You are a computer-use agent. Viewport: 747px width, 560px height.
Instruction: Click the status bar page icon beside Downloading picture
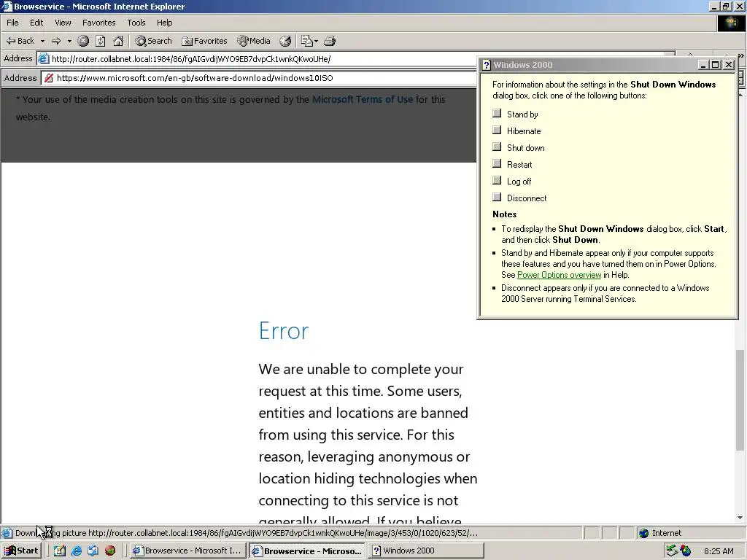coord(7,533)
